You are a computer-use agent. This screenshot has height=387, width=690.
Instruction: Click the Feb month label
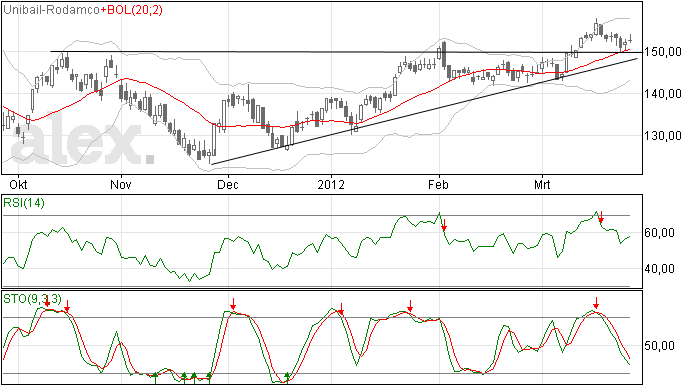[438, 184]
